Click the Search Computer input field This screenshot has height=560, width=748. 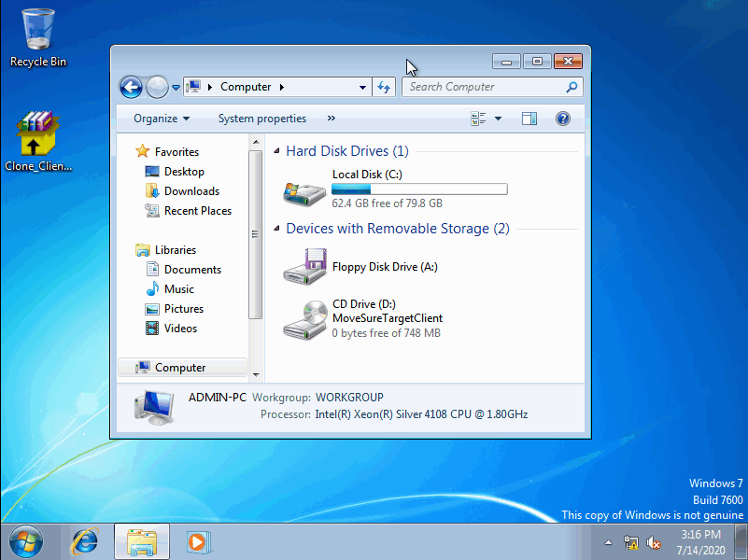pyautogui.click(x=486, y=87)
